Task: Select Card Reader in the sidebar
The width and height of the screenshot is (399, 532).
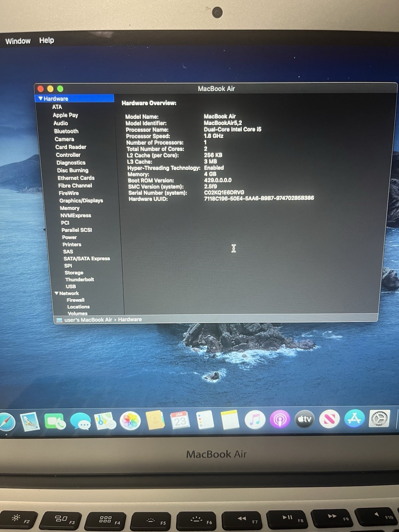Action: (71, 147)
